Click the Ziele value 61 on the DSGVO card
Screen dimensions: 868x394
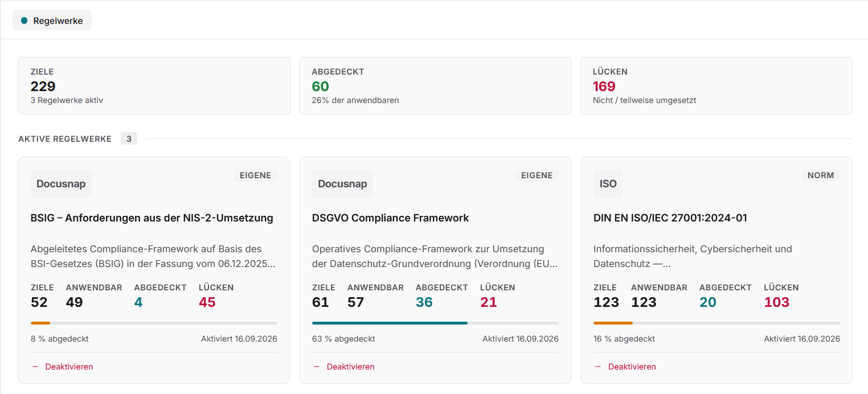coord(321,302)
